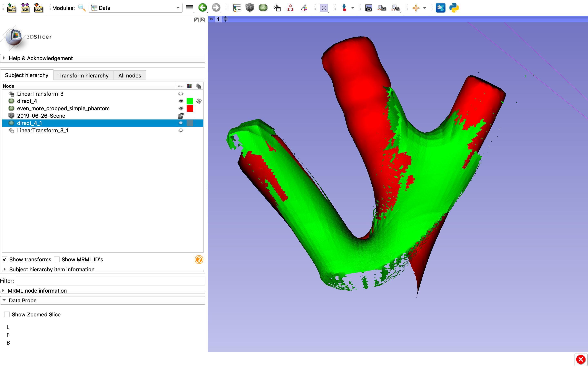Enable Show MRML ID's checkbox
Viewport: 588px width, 367px height.
click(57, 260)
